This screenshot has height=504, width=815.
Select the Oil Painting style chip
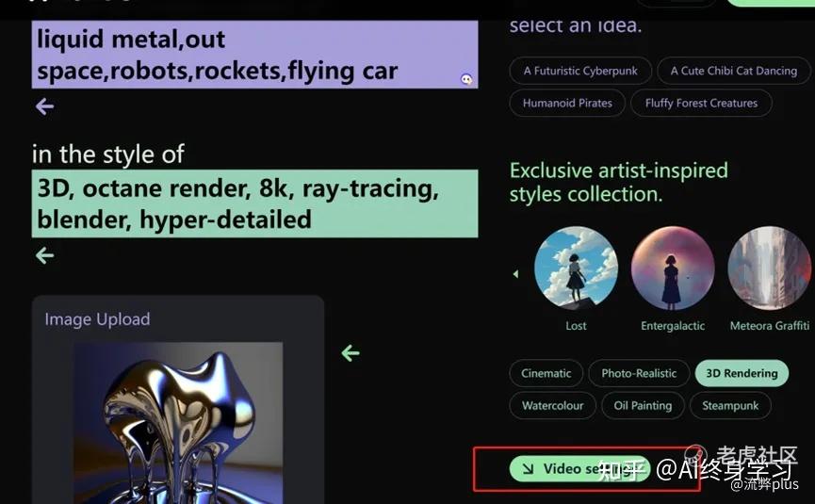(643, 405)
